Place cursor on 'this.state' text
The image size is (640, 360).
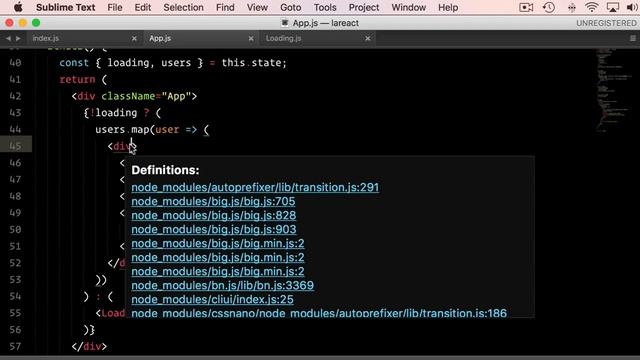(x=251, y=62)
